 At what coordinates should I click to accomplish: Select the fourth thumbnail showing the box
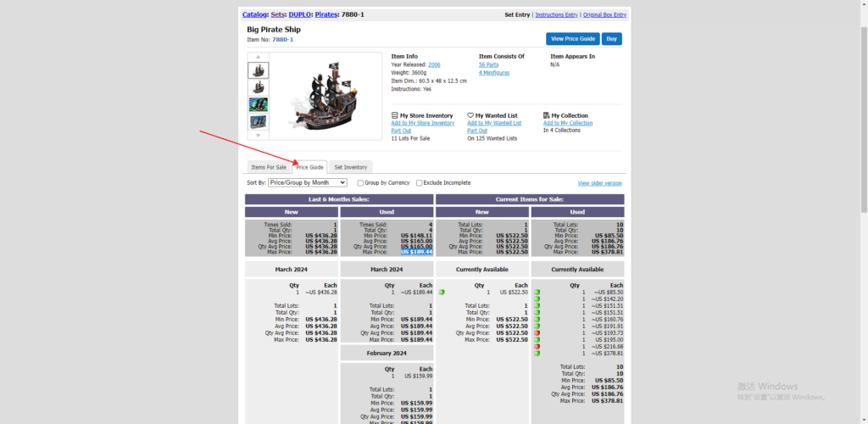pyautogui.click(x=258, y=122)
